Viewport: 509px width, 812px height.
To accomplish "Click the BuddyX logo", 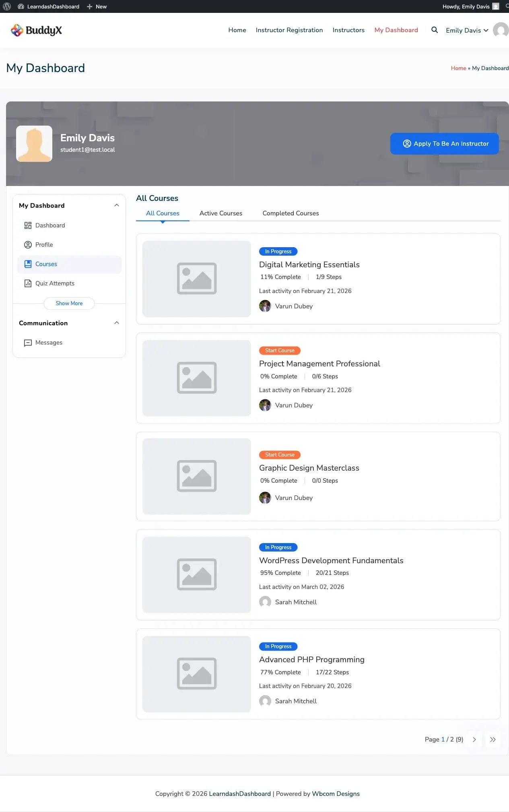I will click(36, 30).
